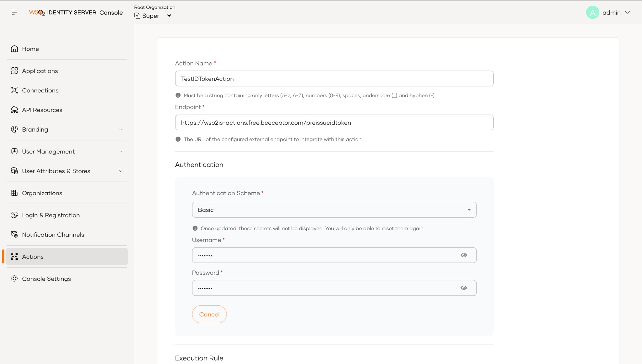The image size is (642, 364).
Task: Click the Organizations building icon
Action: click(x=14, y=193)
